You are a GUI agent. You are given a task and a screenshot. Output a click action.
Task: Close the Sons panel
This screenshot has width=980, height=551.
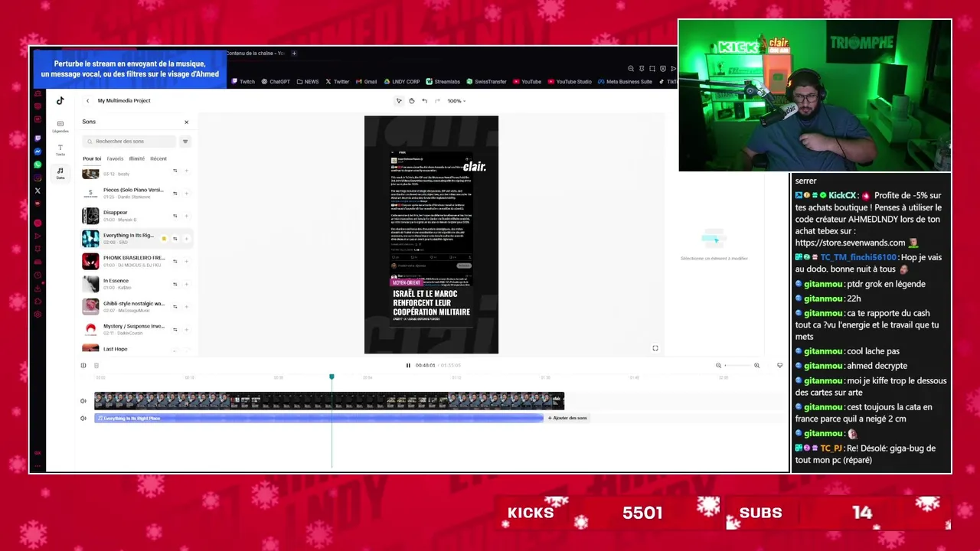(x=186, y=122)
